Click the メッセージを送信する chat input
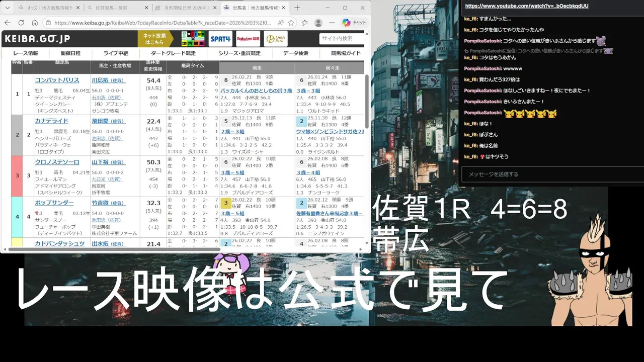644x362 pixels. [x=552, y=174]
